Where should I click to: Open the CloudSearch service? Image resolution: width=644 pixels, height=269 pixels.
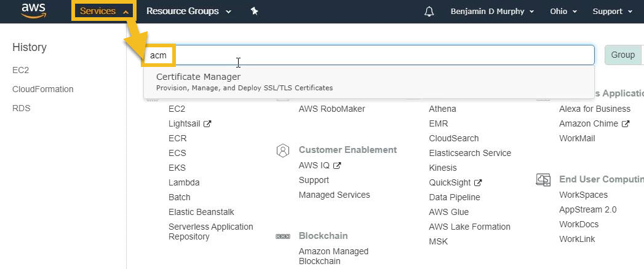(454, 138)
